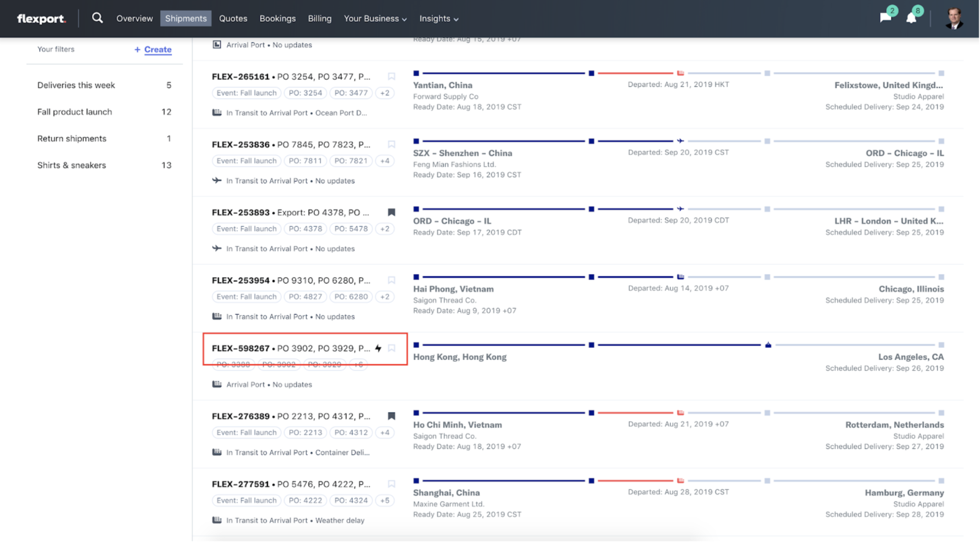
Task: Click the Flexport logo
Action: 41,19
